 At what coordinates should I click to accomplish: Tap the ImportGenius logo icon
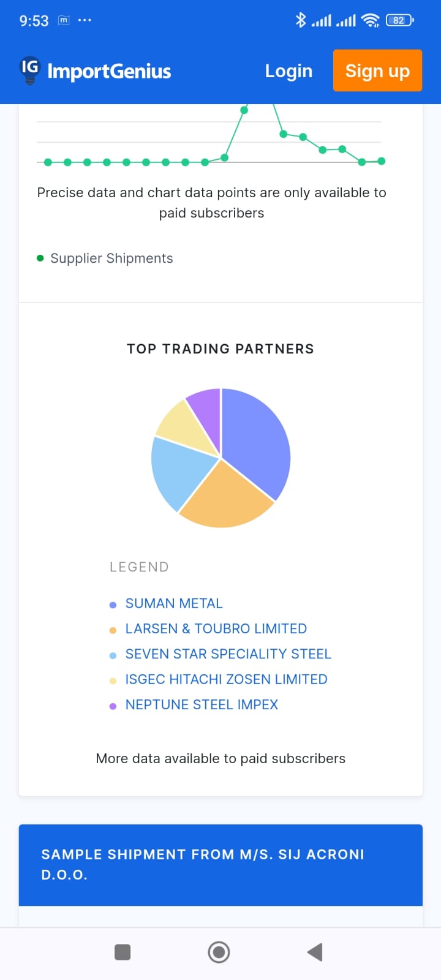[x=29, y=70]
